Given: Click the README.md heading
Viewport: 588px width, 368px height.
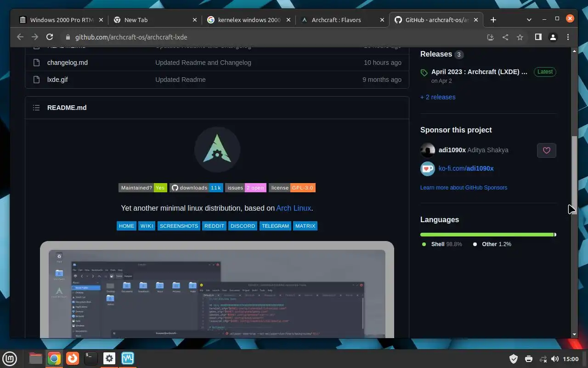Looking at the screenshot, I should click(x=67, y=108).
